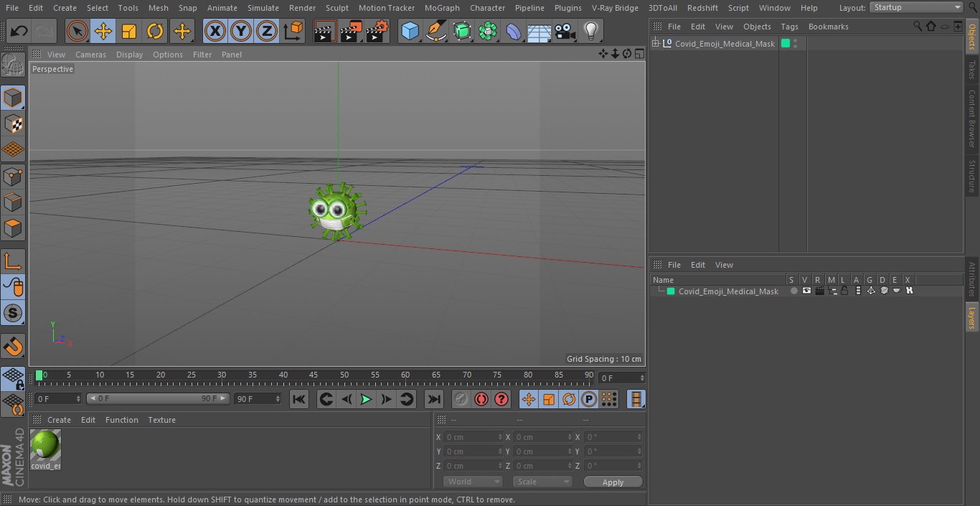Toggle the coordinate system icon

click(293, 31)
